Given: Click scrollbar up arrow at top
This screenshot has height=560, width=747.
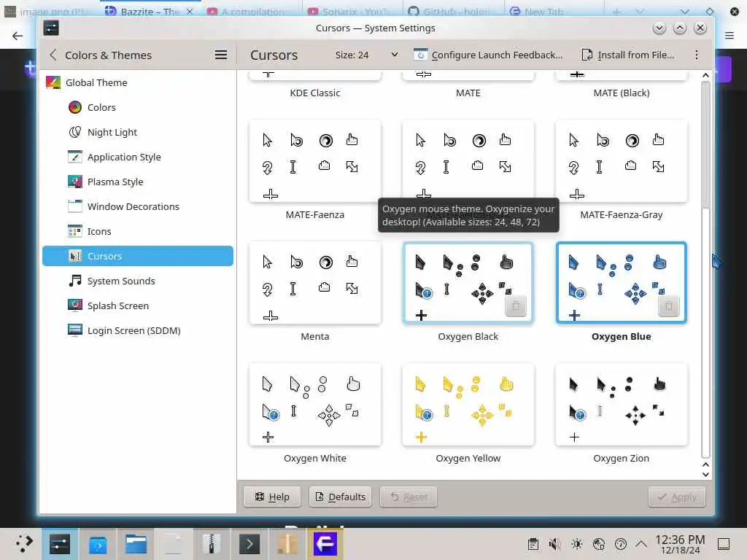Looking at the screenshot, I should (x=705, y=75).
